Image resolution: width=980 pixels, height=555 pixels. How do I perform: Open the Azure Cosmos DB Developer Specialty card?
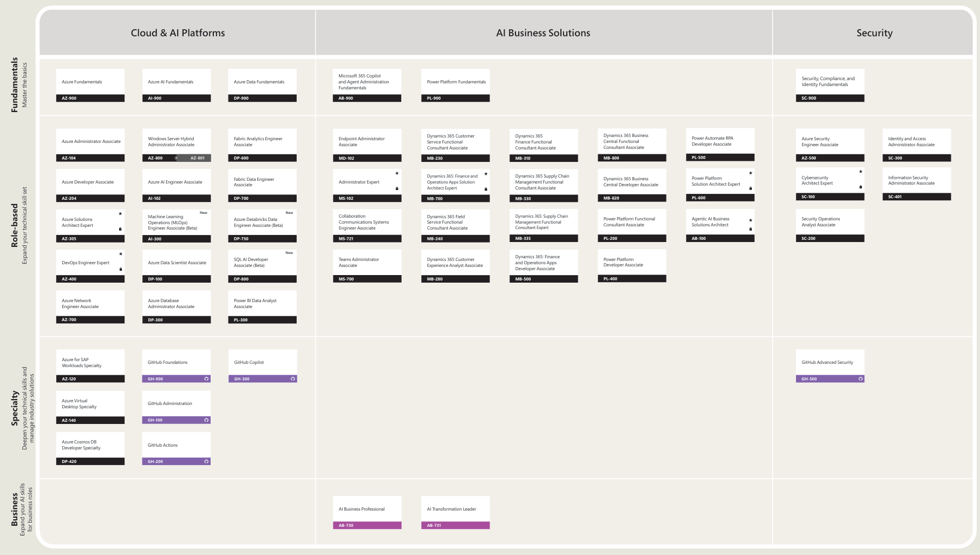pos(90,449)
